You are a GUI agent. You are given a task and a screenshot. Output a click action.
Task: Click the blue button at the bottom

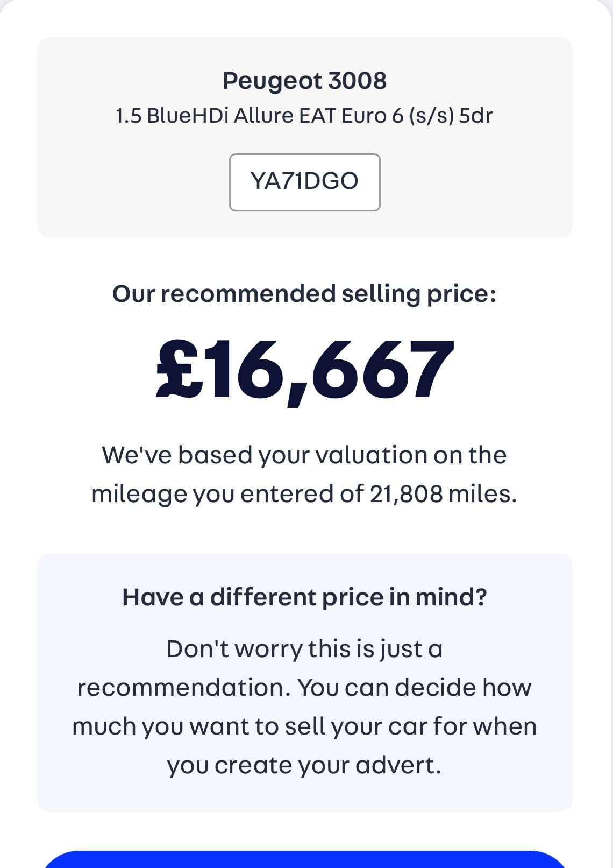304,860
